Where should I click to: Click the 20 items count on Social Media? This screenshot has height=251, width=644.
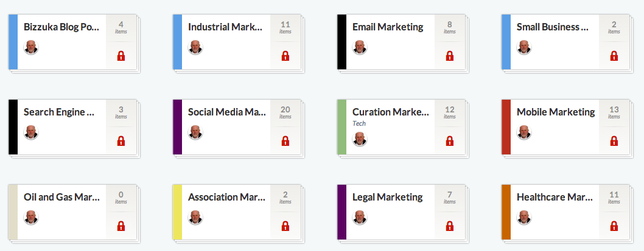[x=285, y=112]
